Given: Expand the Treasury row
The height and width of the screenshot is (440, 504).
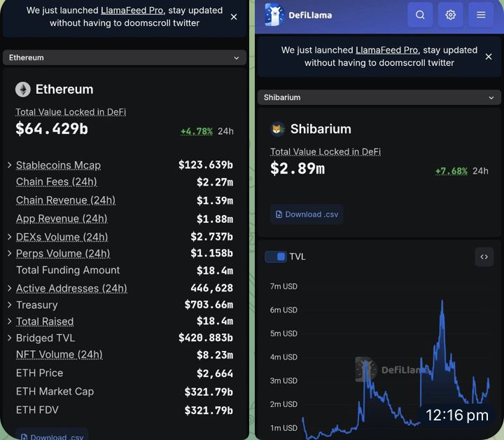Looking at the screenshot, I should coord(10,305).
